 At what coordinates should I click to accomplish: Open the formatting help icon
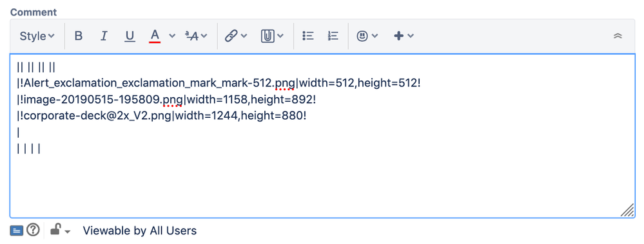[33, 230]
